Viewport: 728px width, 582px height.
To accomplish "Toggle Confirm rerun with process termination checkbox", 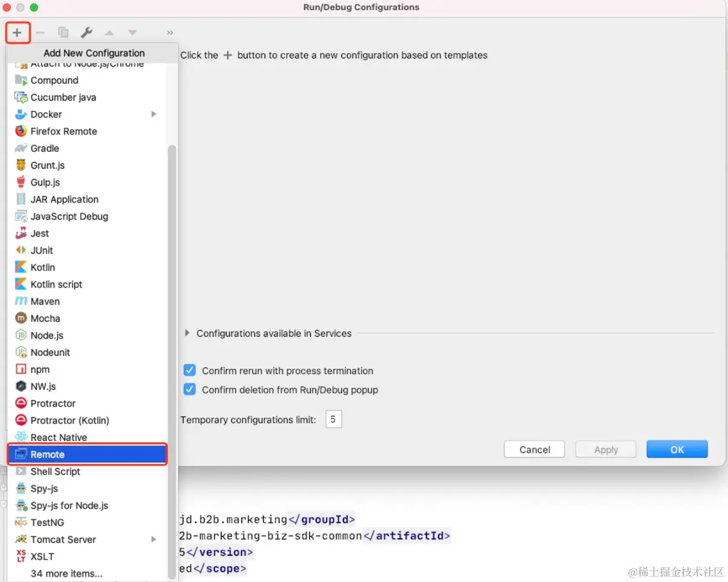I will coord(190,371).
